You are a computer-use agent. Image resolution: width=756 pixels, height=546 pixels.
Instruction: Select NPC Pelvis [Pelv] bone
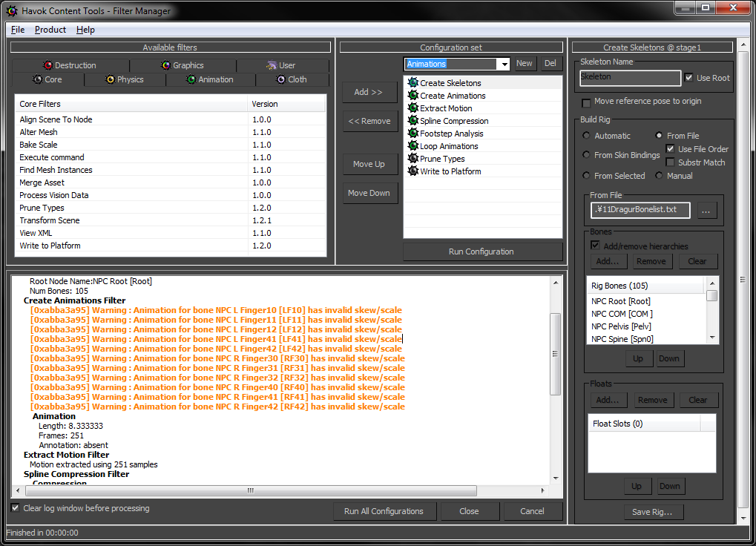point(646,326)
